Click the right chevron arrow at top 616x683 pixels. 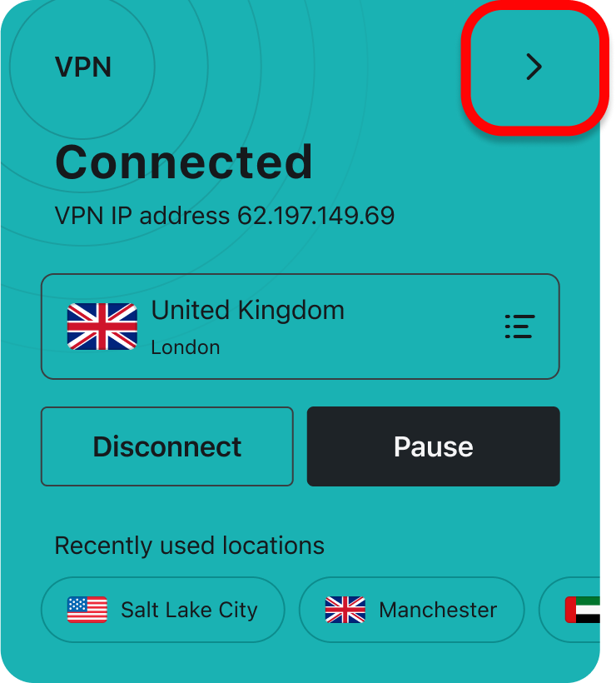(534, 67)
